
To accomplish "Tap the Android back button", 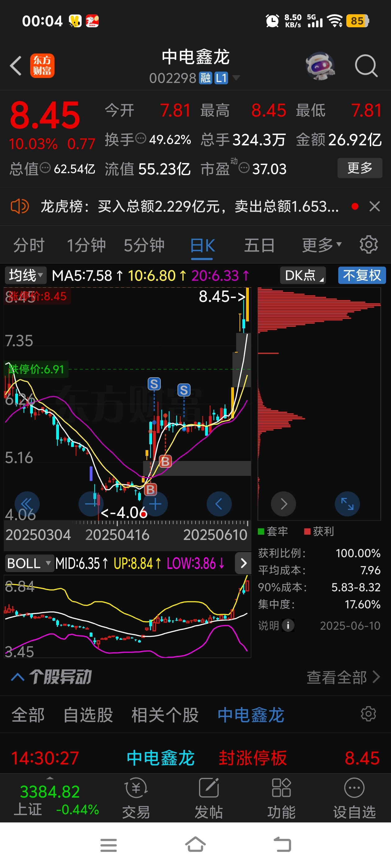I will click(282, 844).
